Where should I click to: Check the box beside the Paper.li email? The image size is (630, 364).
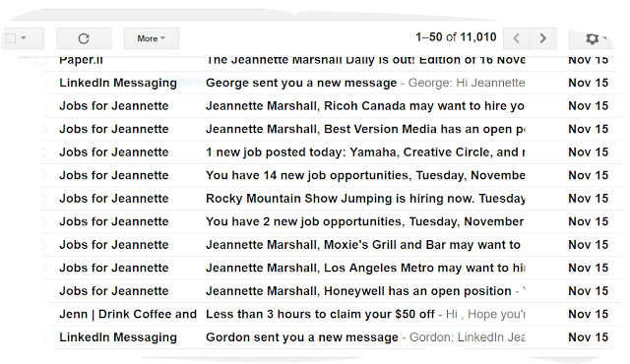41,60
